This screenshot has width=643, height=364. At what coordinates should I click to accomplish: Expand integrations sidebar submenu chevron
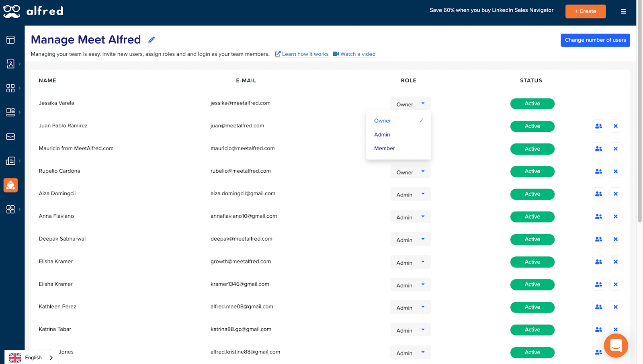(x=20, y=209)
